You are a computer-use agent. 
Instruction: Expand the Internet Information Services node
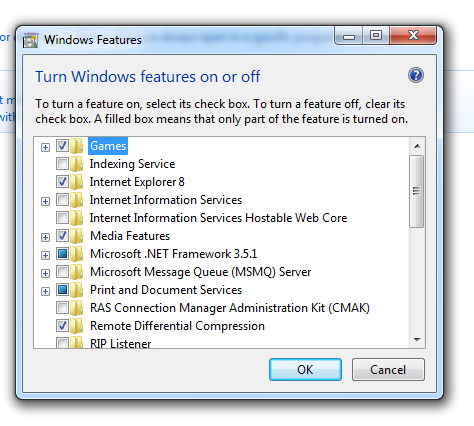(45, 201)
